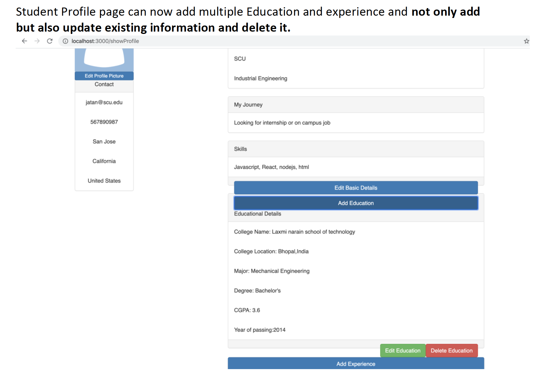
Task: Click the browser forward arrow
Action: pos(37,41)
